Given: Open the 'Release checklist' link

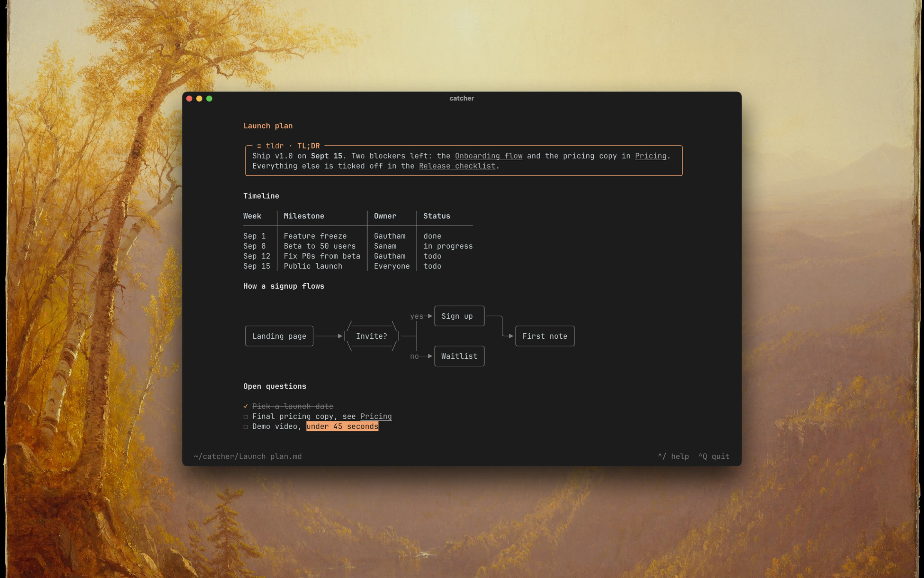Looking at the screenshot, I should coord(457,166).
